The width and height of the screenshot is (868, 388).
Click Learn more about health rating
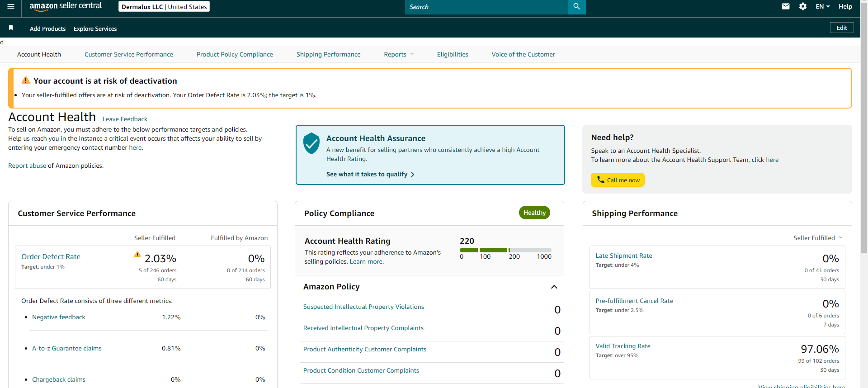(x=366, y=261)
